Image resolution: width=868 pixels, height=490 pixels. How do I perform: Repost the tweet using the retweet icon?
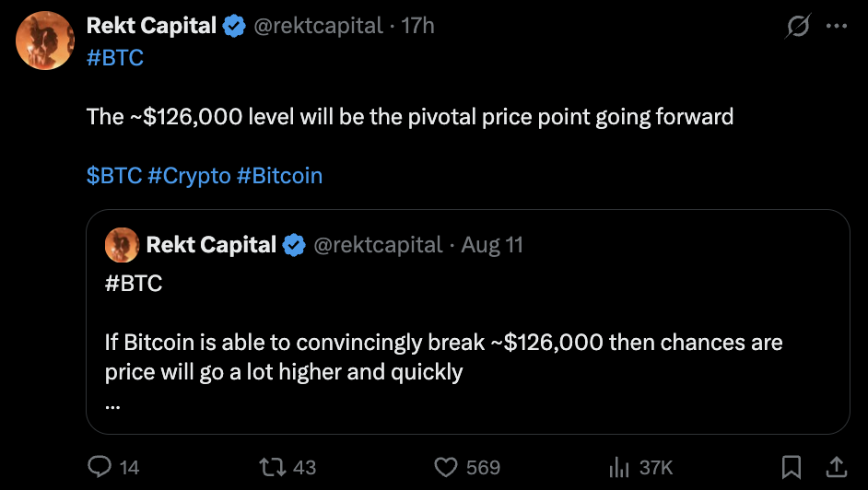[x=273, y=467]
